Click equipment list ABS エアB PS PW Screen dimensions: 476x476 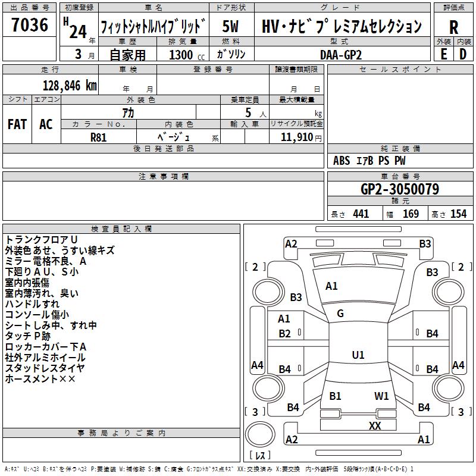click(369, 161)
